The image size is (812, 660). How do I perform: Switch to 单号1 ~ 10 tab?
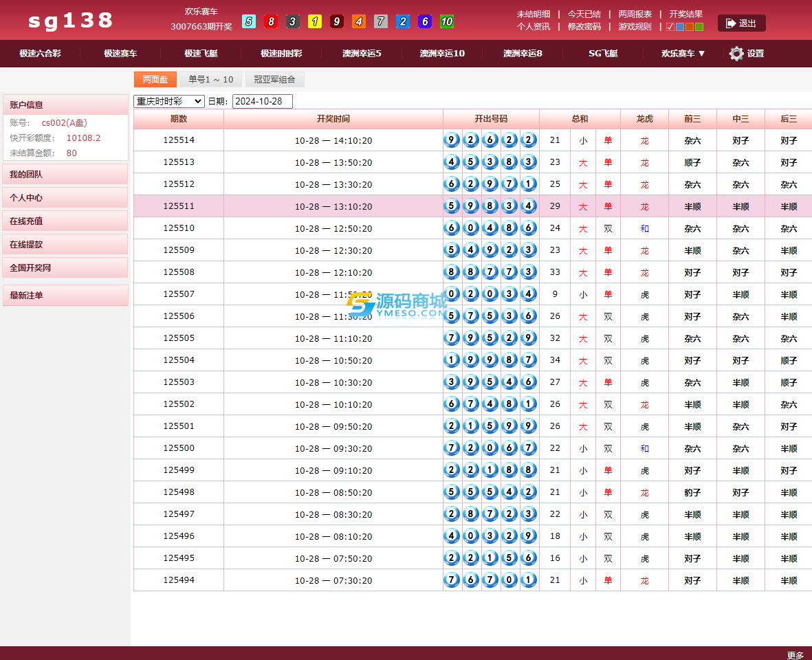pos(211,79)
